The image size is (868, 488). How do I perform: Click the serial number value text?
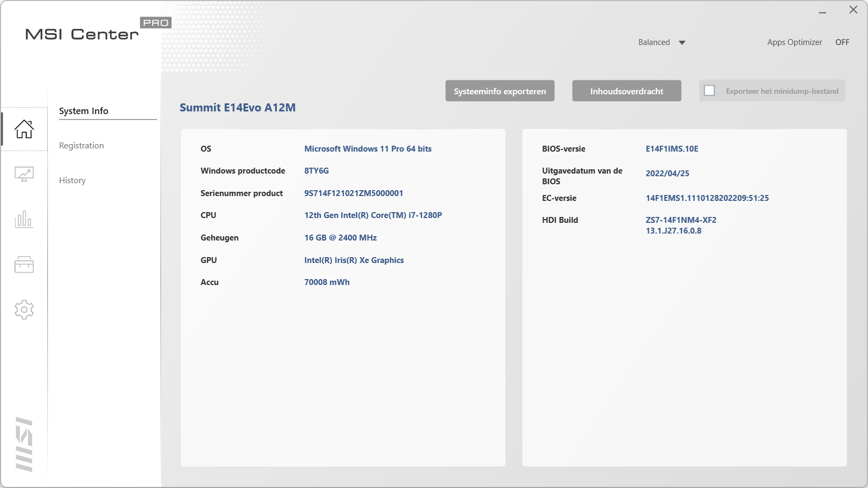coord(353,193)
